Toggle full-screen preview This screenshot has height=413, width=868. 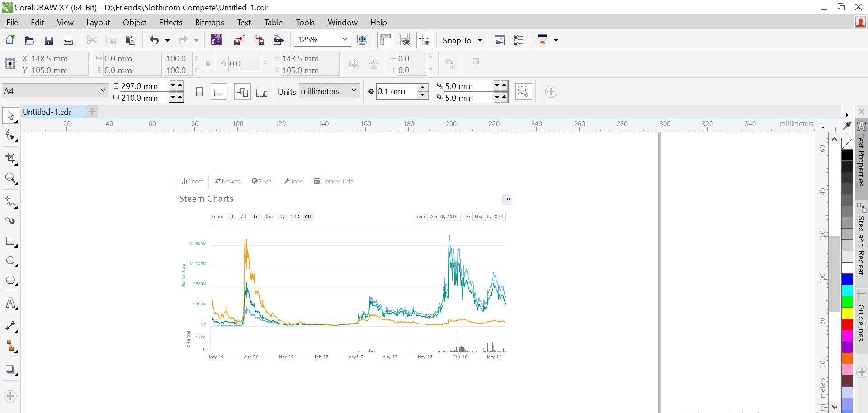pos(362,40)
